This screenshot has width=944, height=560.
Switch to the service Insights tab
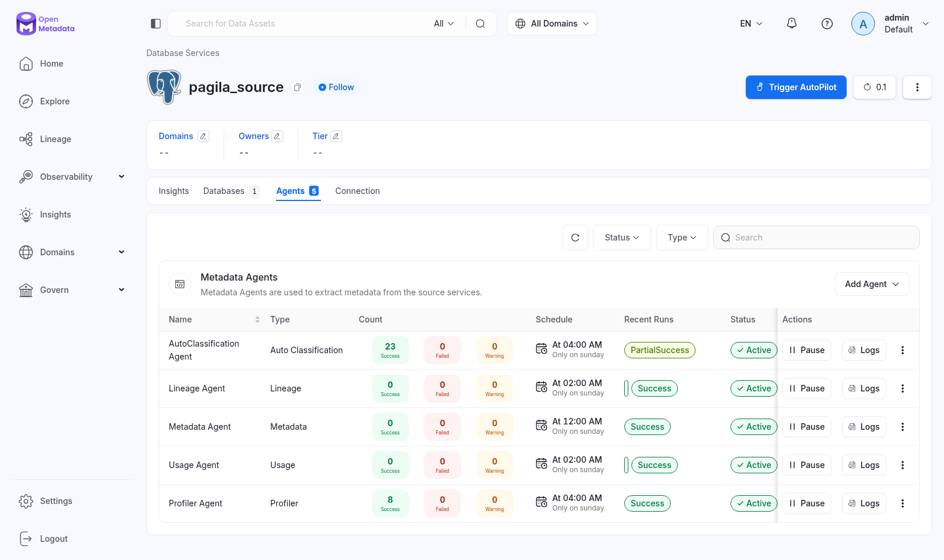(173, 191)
